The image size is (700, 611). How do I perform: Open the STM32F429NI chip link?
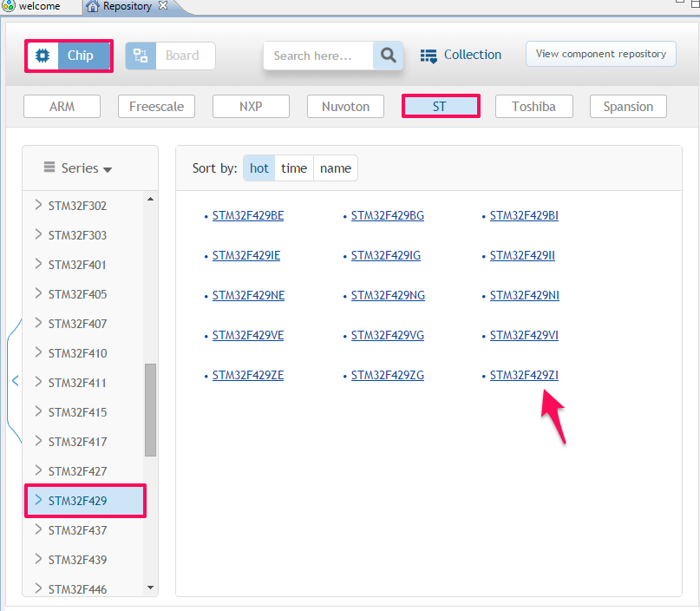pyautogui.click(x=525, y=295)
